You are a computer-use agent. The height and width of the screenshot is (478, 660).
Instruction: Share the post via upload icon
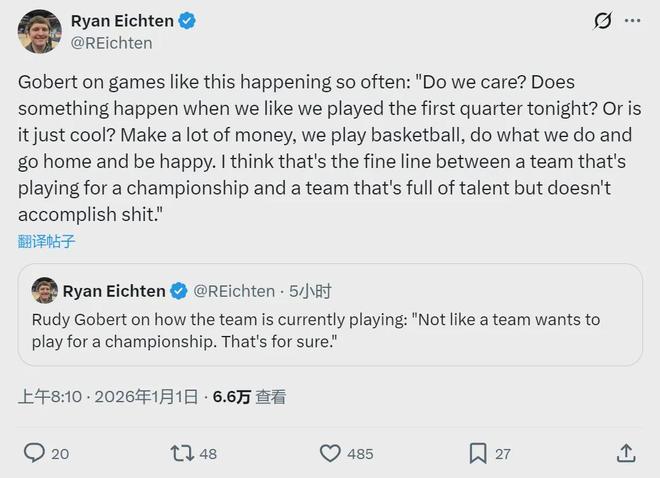pos(626,453)
